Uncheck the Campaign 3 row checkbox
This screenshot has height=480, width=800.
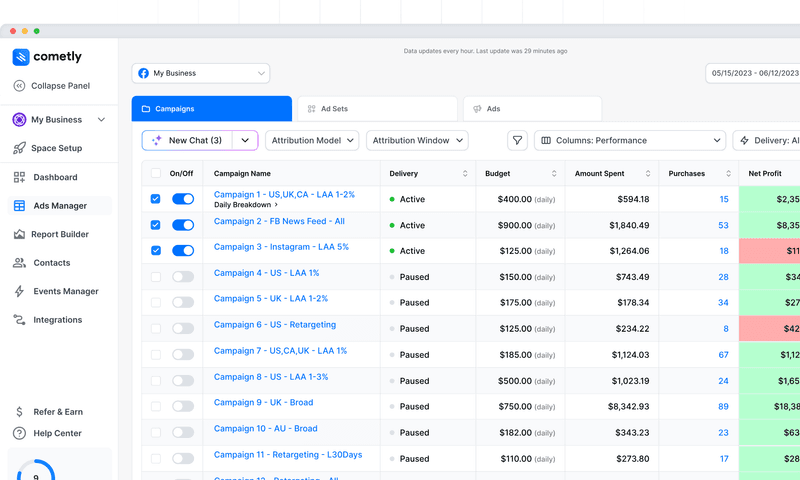coord(156,250)
